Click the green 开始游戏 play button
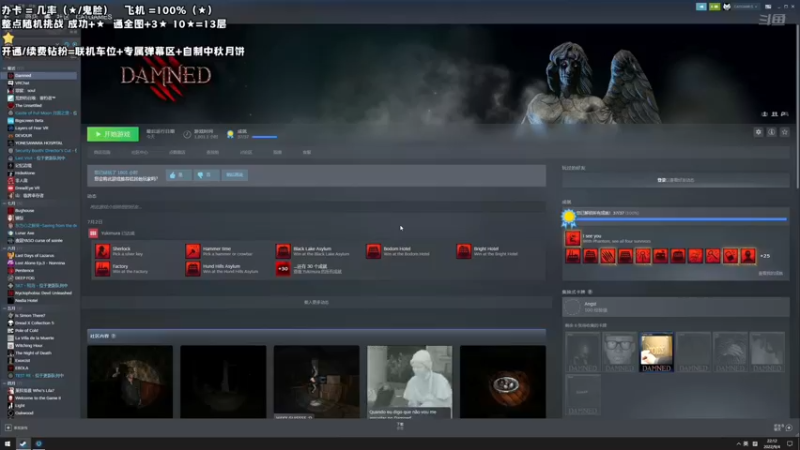 (x=113, y=134)
